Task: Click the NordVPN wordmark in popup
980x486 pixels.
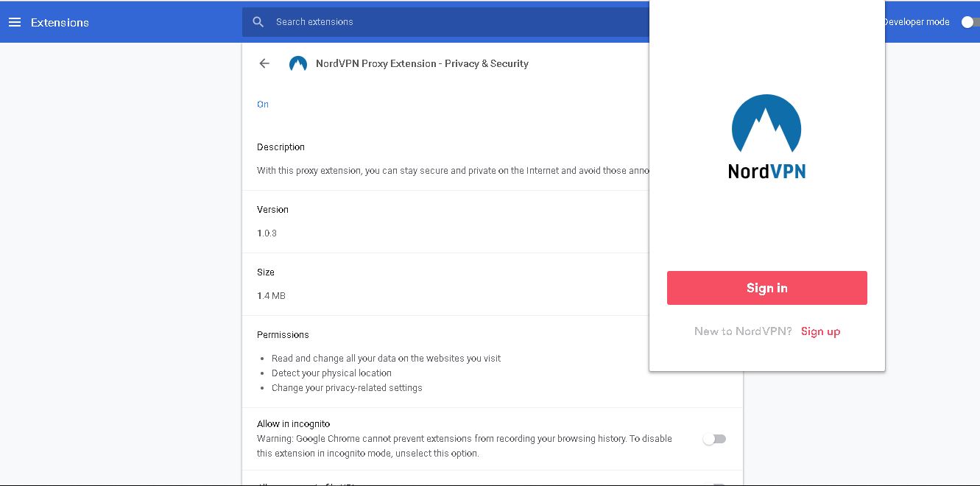Action: (x=766, y=172)
